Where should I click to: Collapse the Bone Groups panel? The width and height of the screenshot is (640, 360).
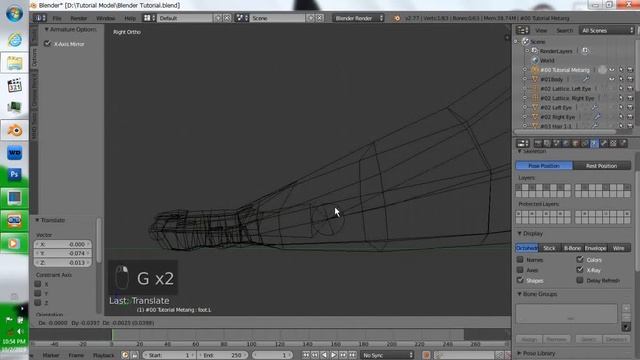click(520, 294)
